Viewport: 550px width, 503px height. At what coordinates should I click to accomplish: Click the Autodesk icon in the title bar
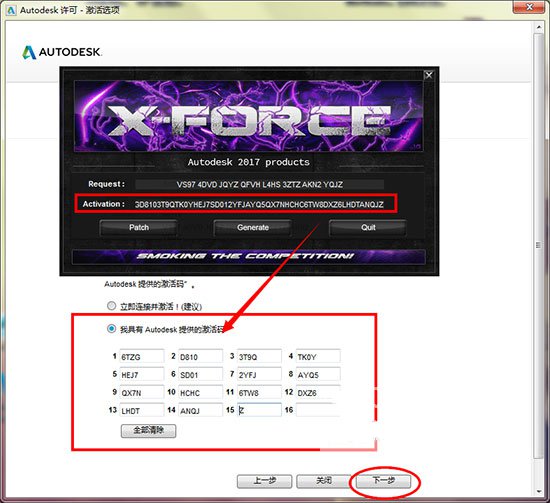[11, 10]
